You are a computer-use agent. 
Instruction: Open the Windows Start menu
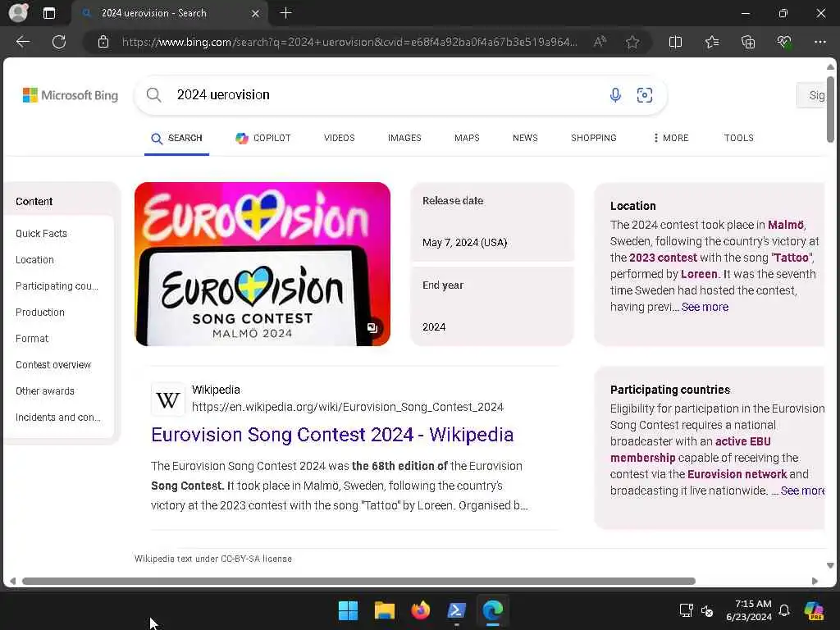[348, 610]
